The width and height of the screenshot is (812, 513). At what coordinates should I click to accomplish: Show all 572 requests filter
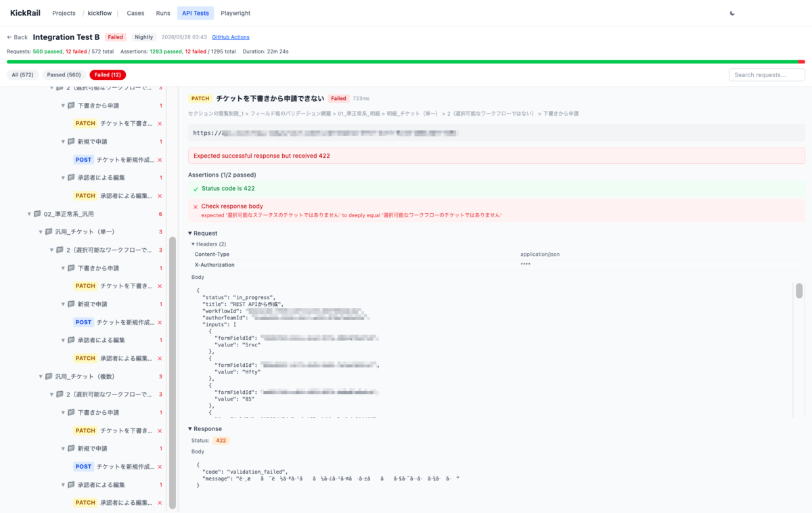(x=22, y=75)
